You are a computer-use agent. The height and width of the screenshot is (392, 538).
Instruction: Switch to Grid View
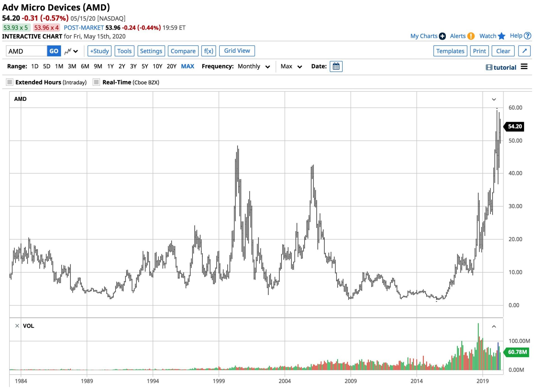237,51
